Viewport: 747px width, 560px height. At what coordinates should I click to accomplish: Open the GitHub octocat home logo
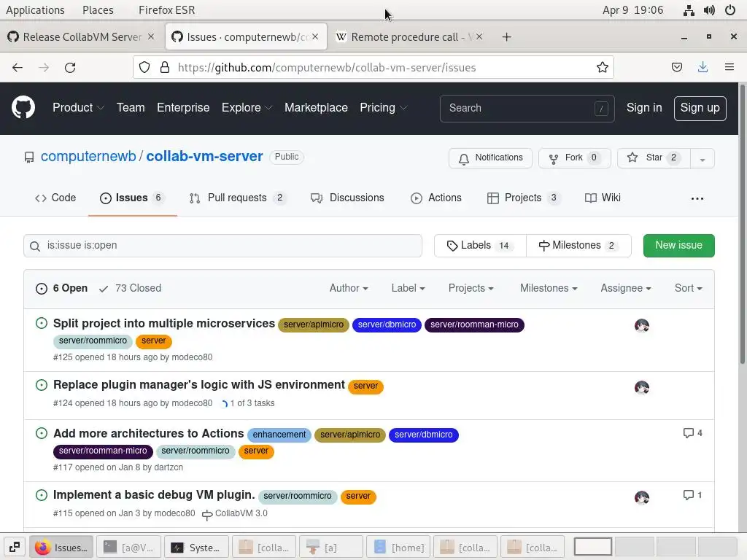pyautogui.click(x=23, y=108)
